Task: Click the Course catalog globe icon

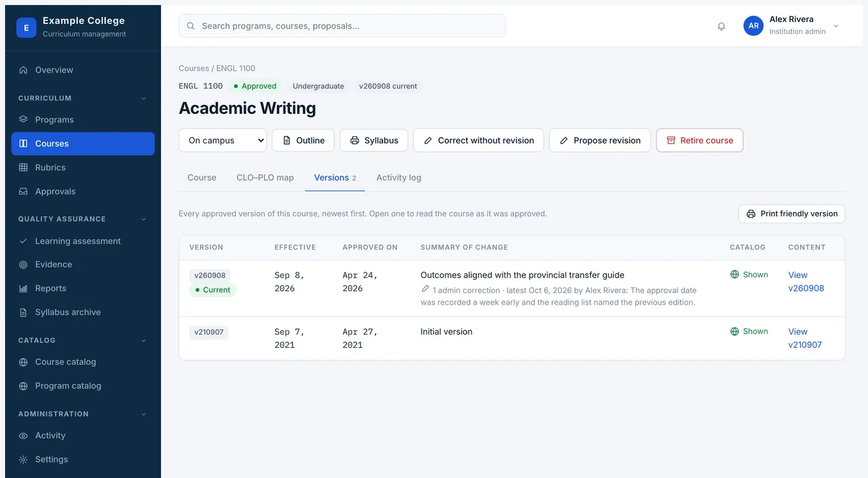Action: point(23,362)
